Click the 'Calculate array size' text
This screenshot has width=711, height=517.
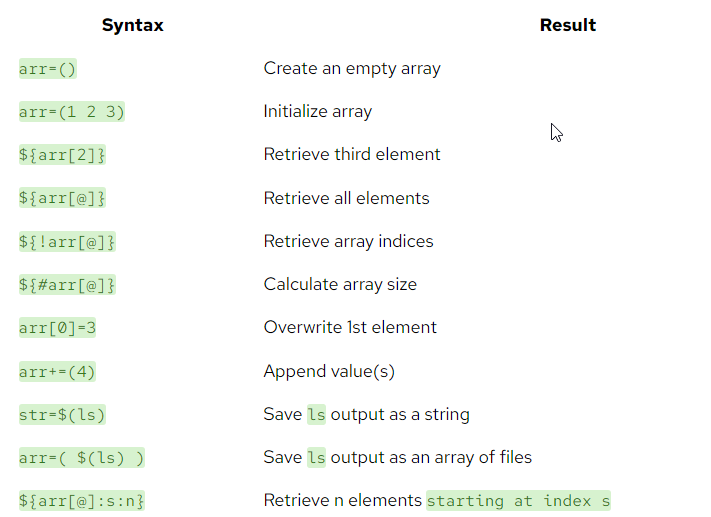coord(340,284)
